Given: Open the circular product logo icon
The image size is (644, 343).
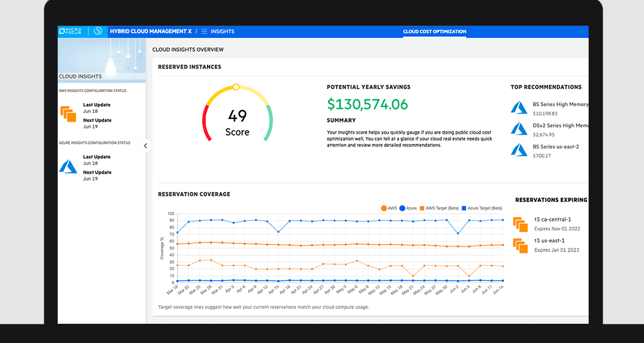Looking at the screenshot, I should [x=98, y=31].
